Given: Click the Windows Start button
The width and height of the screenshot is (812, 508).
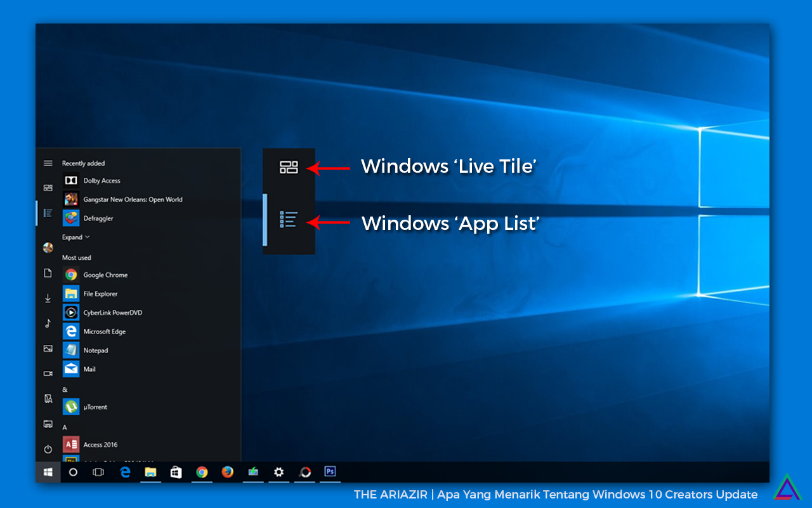Looking at the screenshot, I should click(48, 472).
